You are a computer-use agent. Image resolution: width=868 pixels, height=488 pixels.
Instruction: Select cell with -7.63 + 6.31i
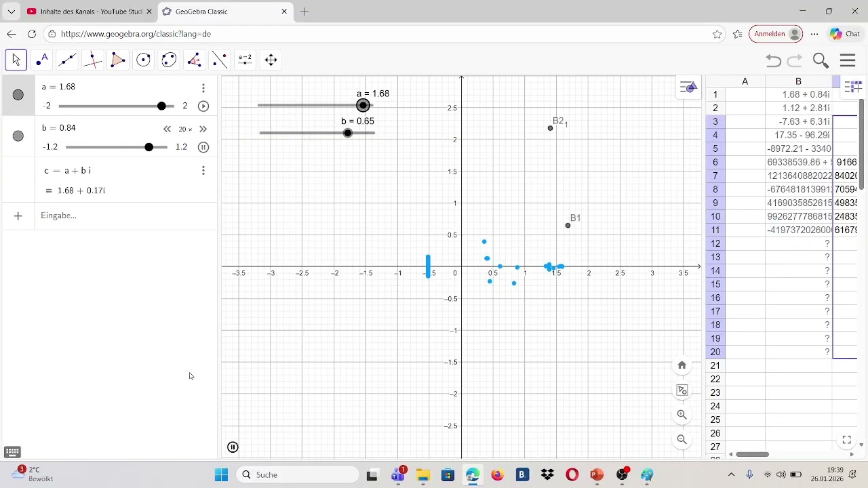click(x=799, y=121)
